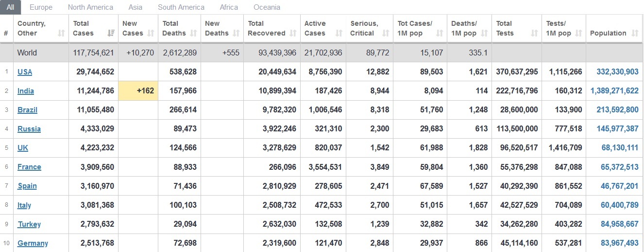Select the North America tab
Screen dimensions: 644x252
[90, 7]
